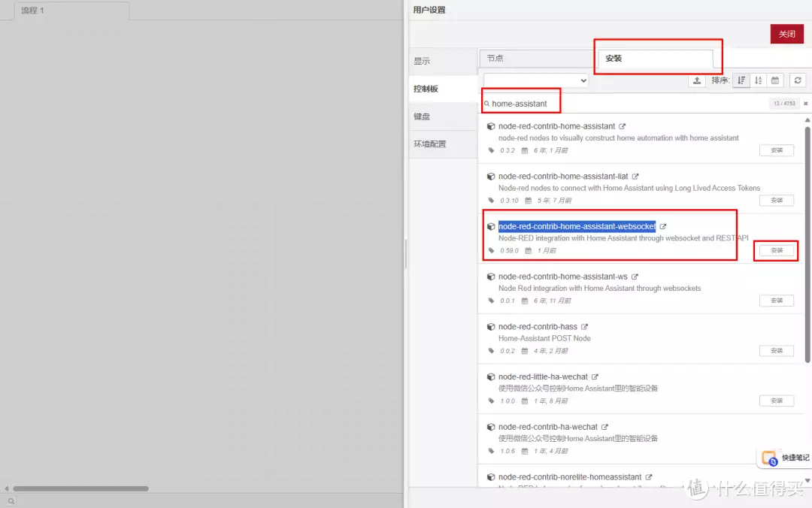Clear the home-assistant search filter
The height and width of the screenshot is (508, 812).
point(805,104)
